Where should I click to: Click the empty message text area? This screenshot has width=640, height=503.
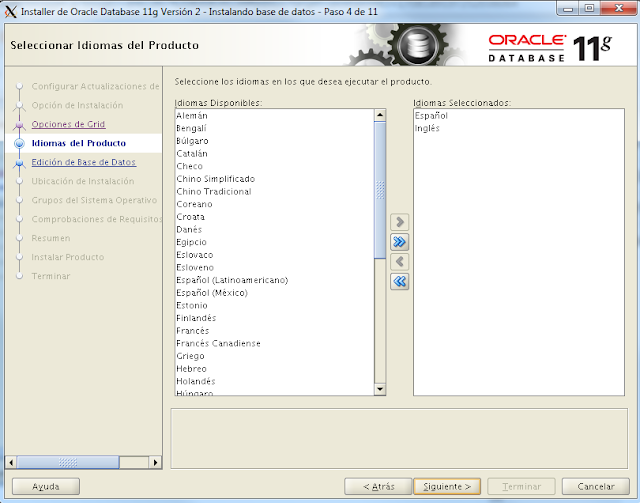coord(399,438)
